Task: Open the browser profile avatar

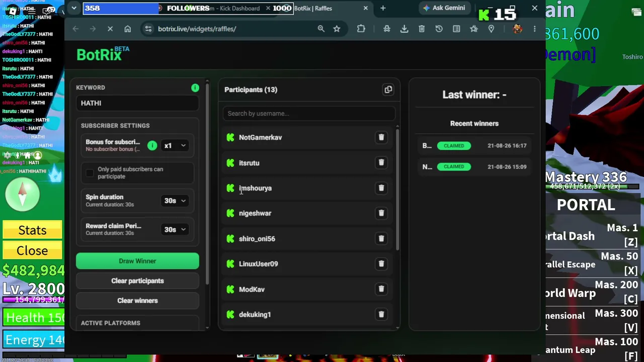Action: [x=517, y=29]
